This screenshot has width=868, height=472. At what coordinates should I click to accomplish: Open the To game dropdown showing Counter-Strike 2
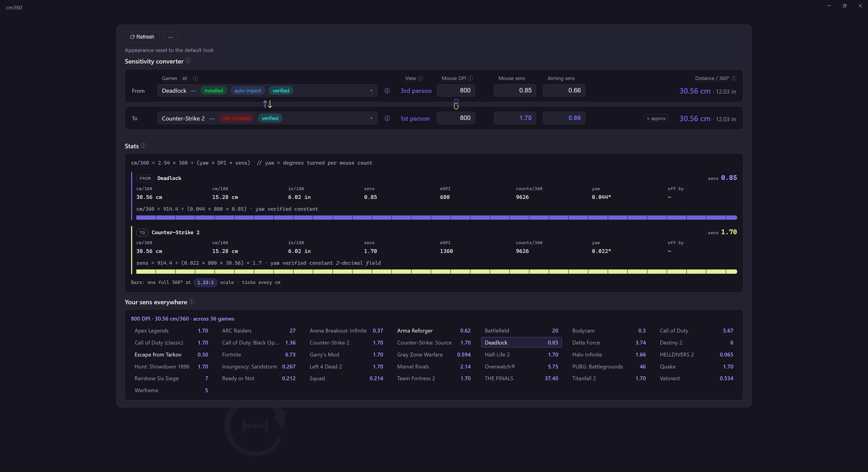click(x=267, y=118)
